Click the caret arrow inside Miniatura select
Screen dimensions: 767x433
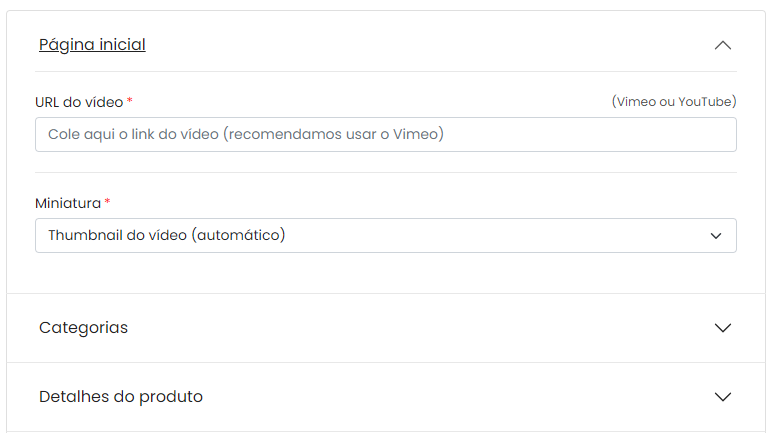click(x=716, y=236)
